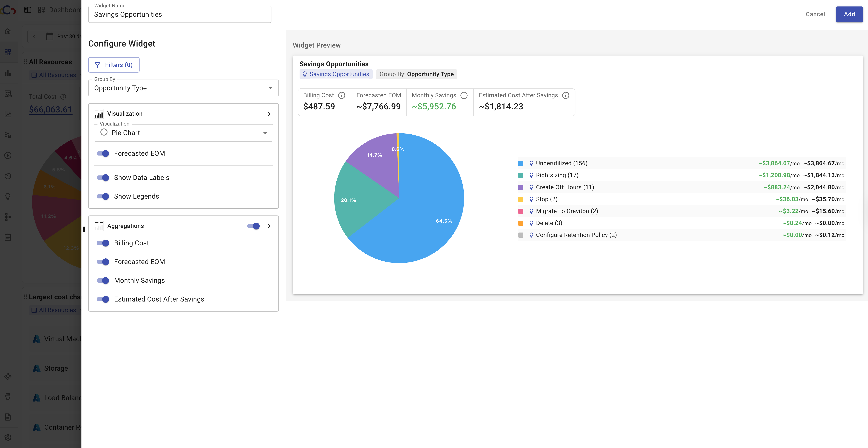This screenshot has width=868, height=448.
Task: Disable the Show Data Labels toggle
Action: [x=103, y=177]
